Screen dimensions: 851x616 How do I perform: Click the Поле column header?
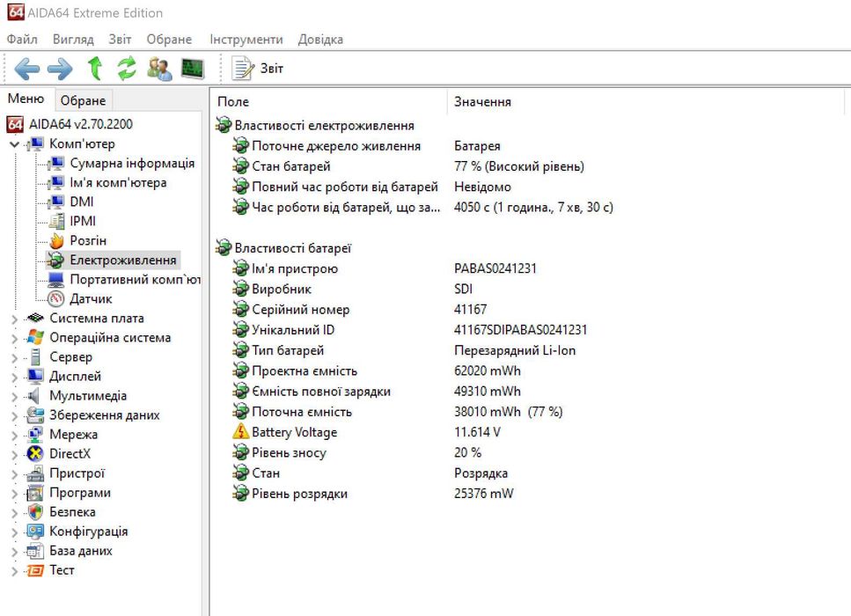tap(329, 101)
